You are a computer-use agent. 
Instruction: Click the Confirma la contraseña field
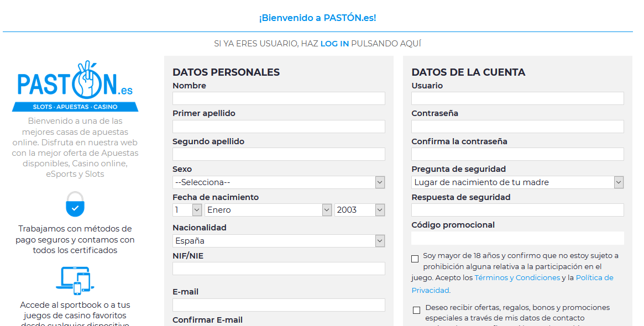coord(517,154)
